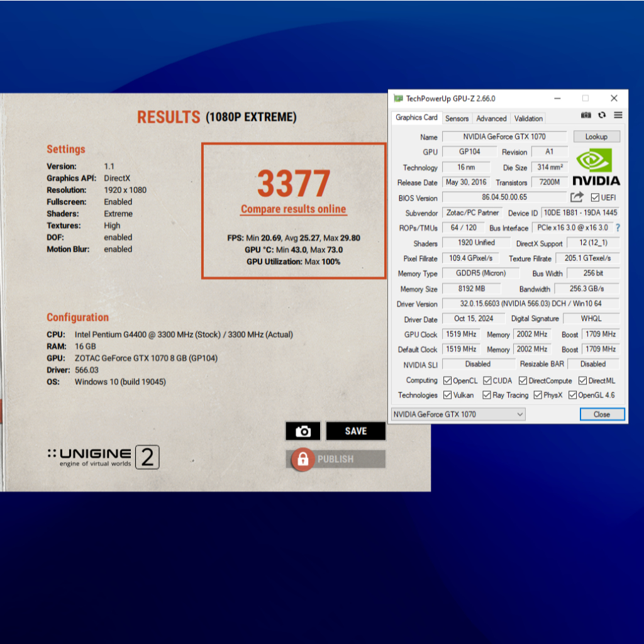Screen dimensions: 644x644
Task: Click NVIDIA logo in GPU-Z
Action: 596,167
